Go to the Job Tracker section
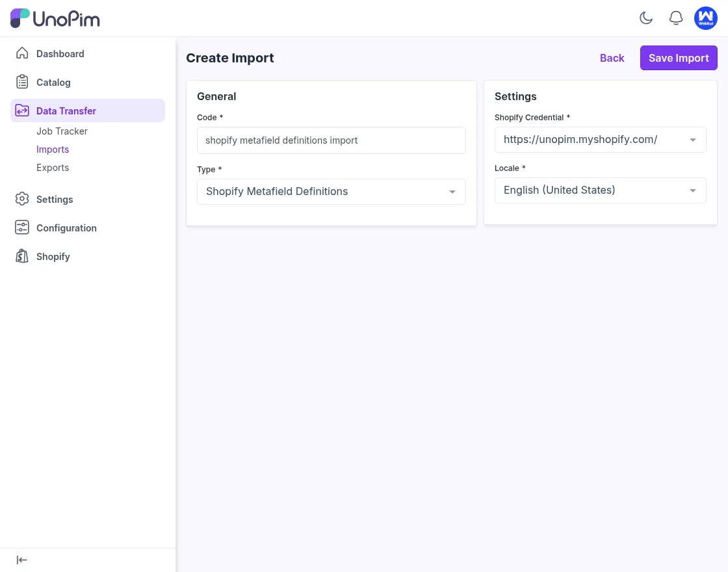The image size is (728, 572). [x=62, y=131]
